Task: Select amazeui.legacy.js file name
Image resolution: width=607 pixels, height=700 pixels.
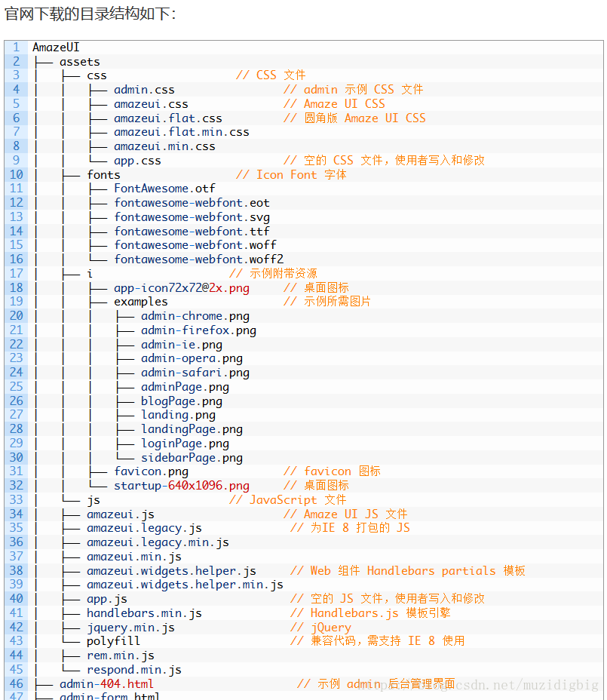Action: pyautogui.click(x=144, y=528)
